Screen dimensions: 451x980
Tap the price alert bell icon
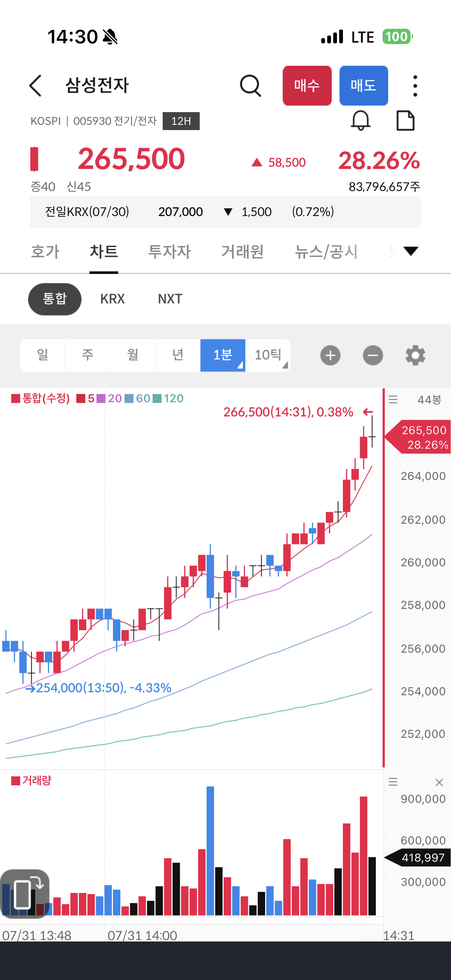pos(360,121)
